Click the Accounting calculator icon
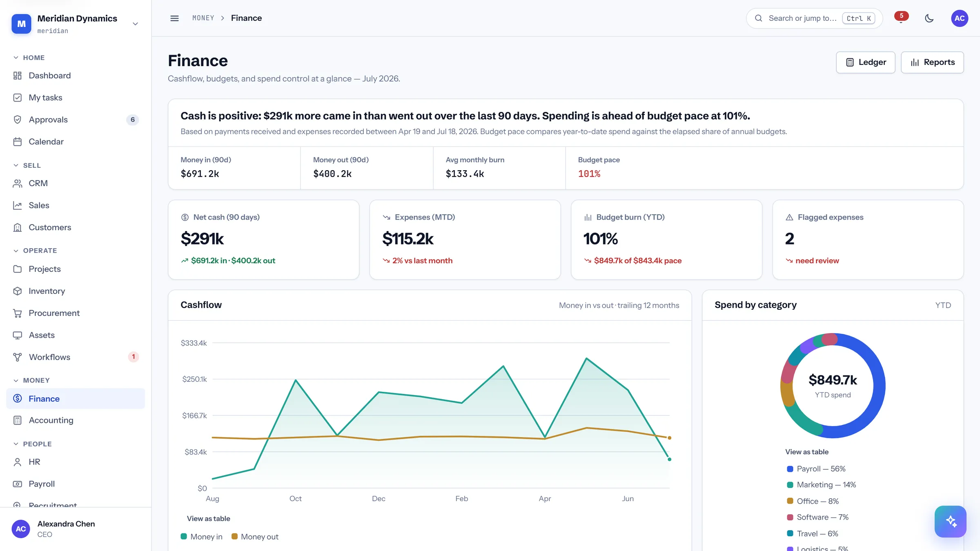The width and height of the screenshot is (980, 551). 18,420
